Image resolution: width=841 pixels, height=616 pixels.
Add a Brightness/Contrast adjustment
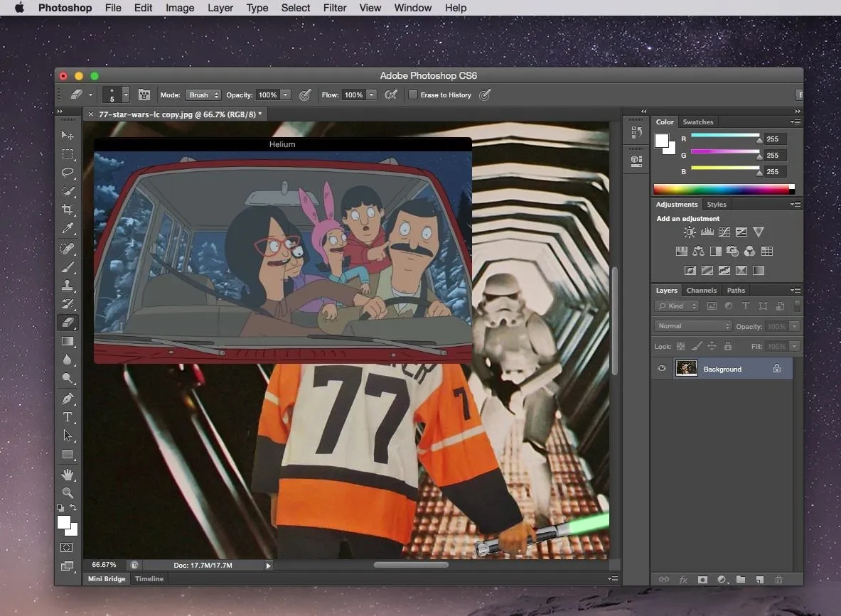pyautogui.click(x=690, y=232)
